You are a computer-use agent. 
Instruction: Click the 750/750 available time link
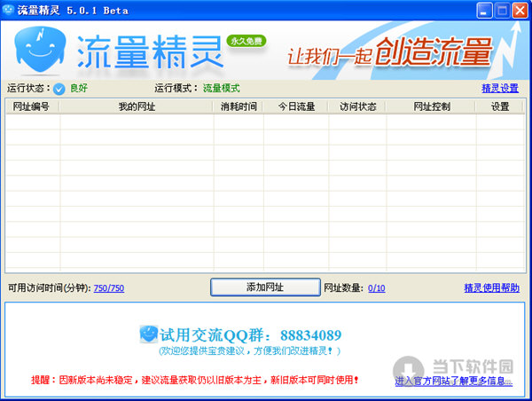[x=108, y=288]
